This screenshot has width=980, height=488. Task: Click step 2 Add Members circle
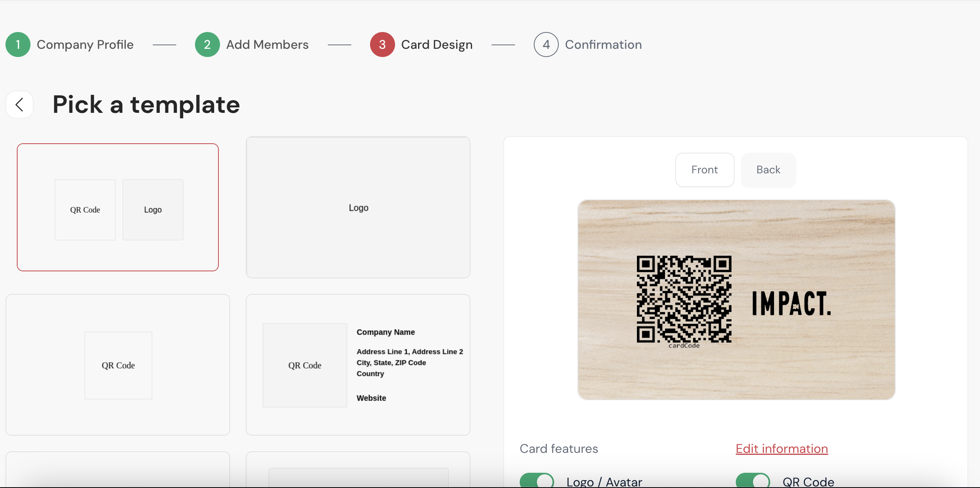[207, 45]
